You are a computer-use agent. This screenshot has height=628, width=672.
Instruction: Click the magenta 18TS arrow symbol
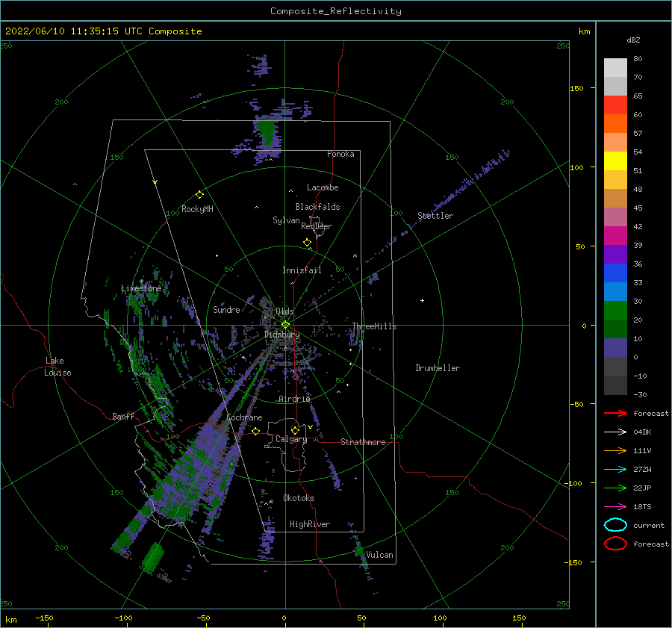tap(615, 507)
